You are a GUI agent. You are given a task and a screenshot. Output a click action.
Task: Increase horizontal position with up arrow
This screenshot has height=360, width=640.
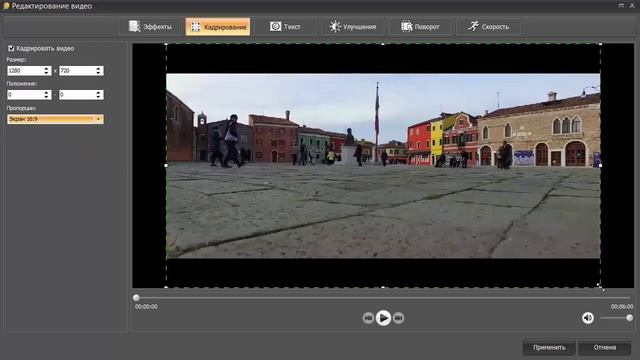point(46,93)
